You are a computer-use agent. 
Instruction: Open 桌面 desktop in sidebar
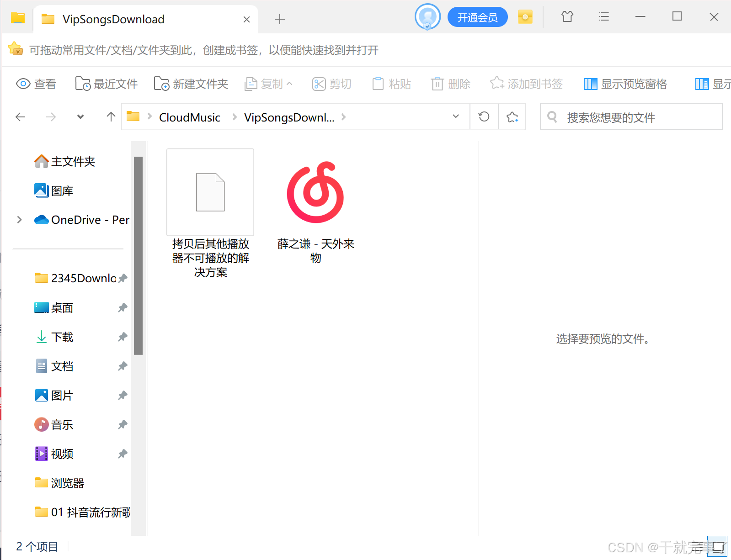click(54, 307)
